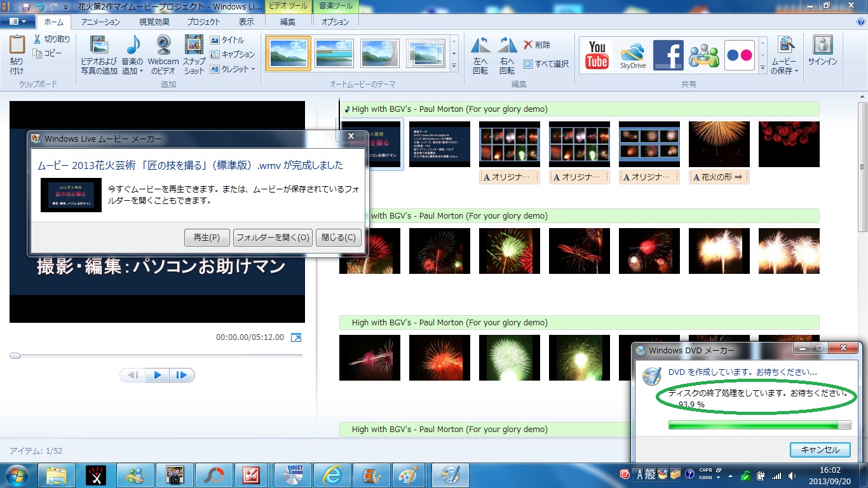Switch to the Project (プロジェクト) tab

pos(203,22)
